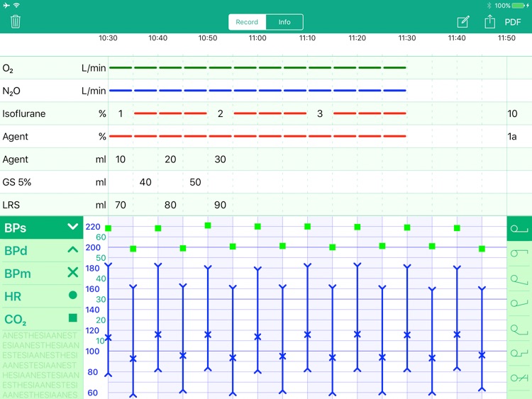The height and width of the screenshot is (399, 532).
Task: Switch to the Record tab
Action: (247, 22)
